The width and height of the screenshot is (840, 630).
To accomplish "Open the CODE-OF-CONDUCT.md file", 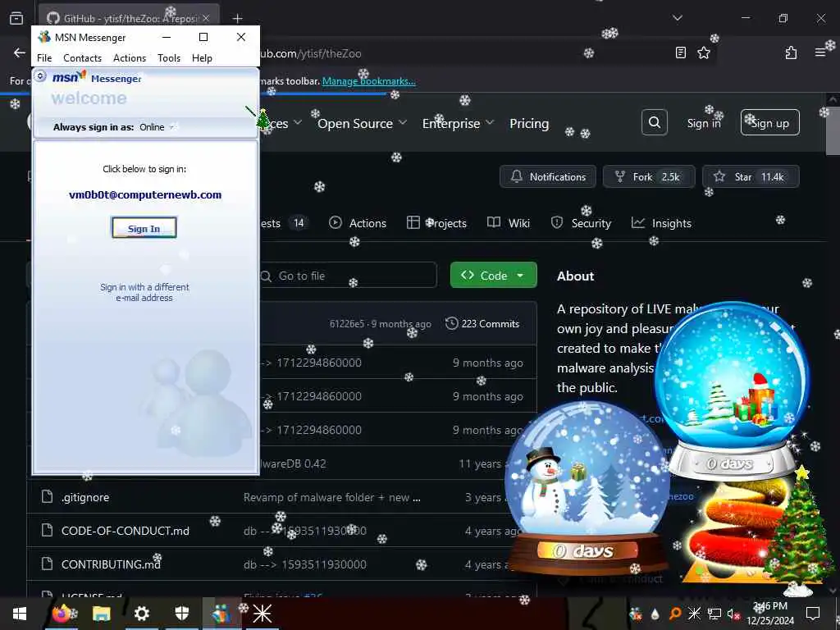I will click(126, 531).
